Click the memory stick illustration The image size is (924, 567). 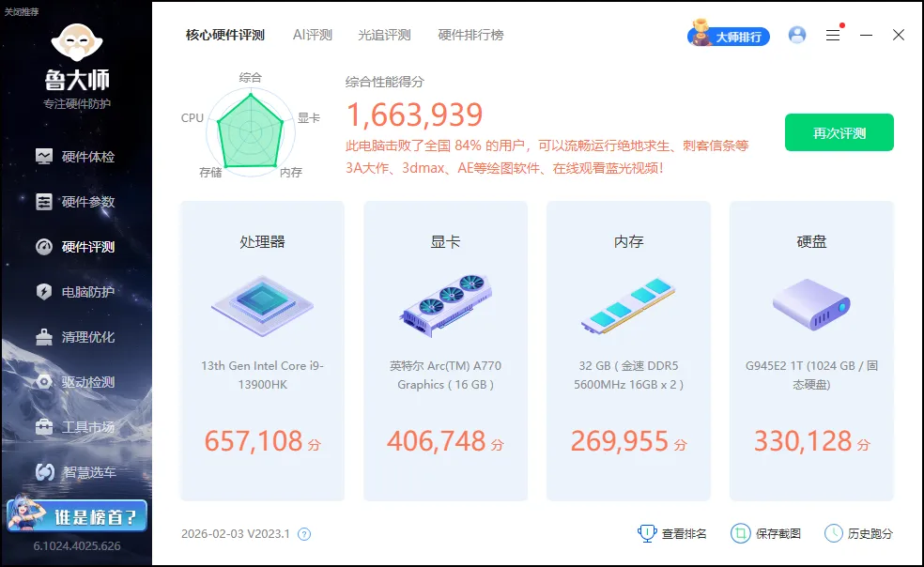(x=628, y=305)
